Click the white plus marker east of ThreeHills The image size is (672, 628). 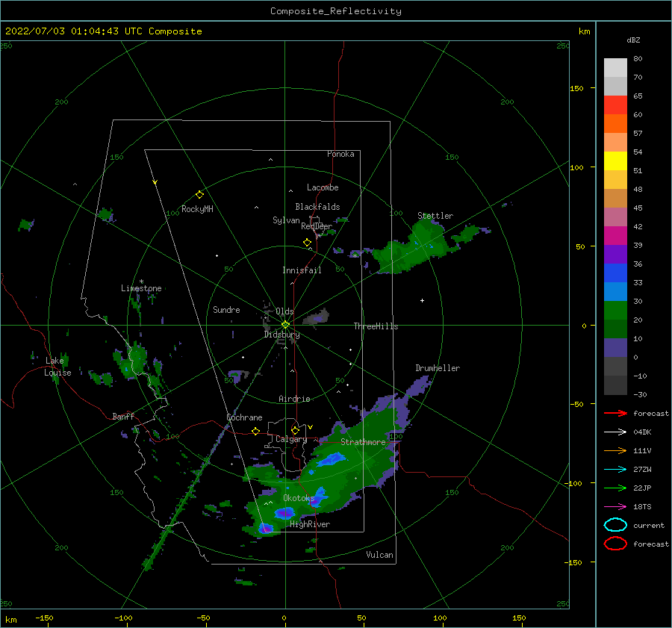422,300
